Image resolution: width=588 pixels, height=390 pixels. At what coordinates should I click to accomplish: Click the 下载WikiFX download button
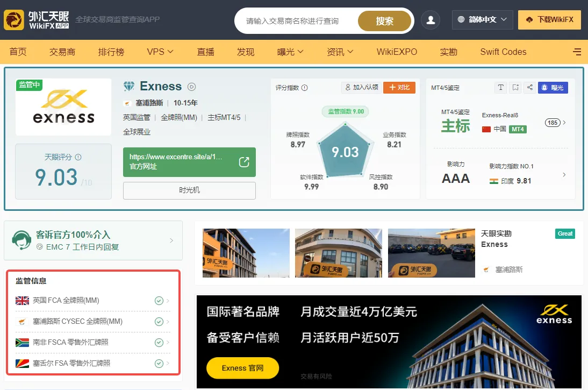click(549, 19)
